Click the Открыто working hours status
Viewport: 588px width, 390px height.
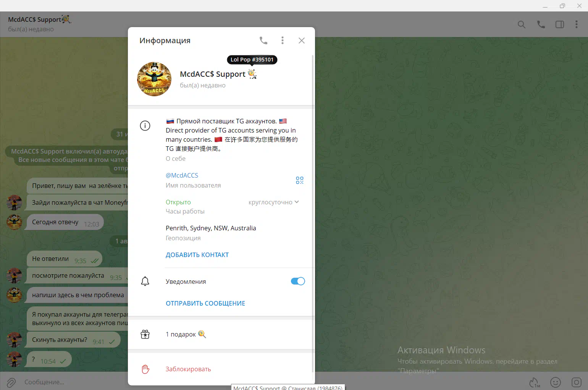(178, 202)
